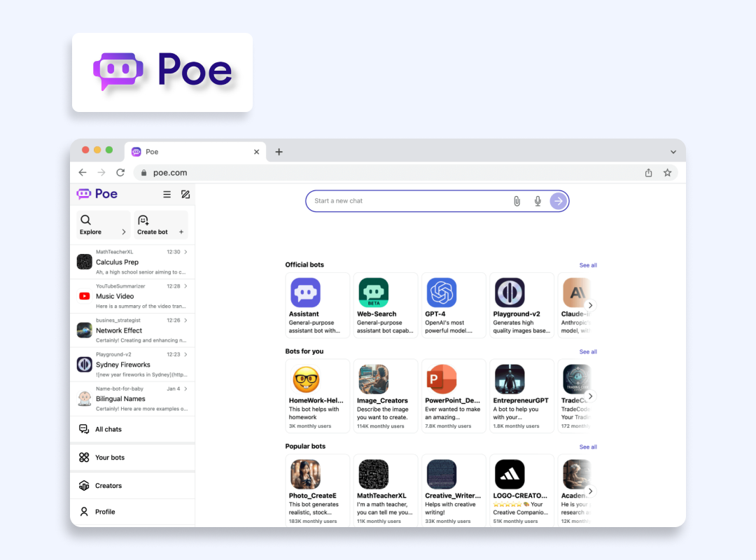Open the Playground-v2 bot icon in Official bots
756x560 pixels.
pos(510,293)
